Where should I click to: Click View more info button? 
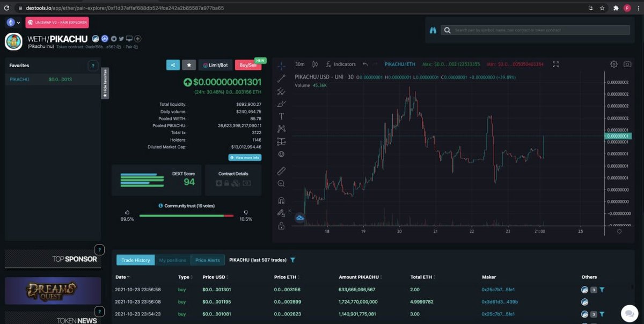[245, 157]
